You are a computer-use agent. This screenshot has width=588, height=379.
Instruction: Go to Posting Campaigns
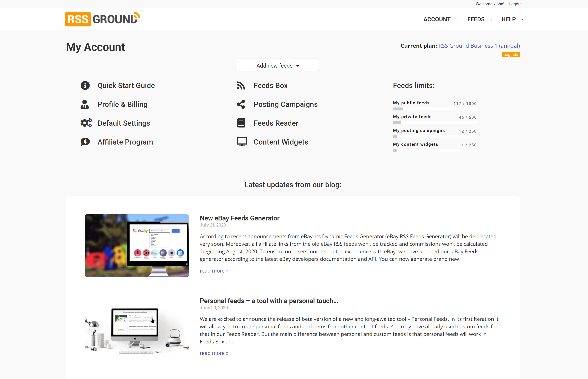coord(286,104)
